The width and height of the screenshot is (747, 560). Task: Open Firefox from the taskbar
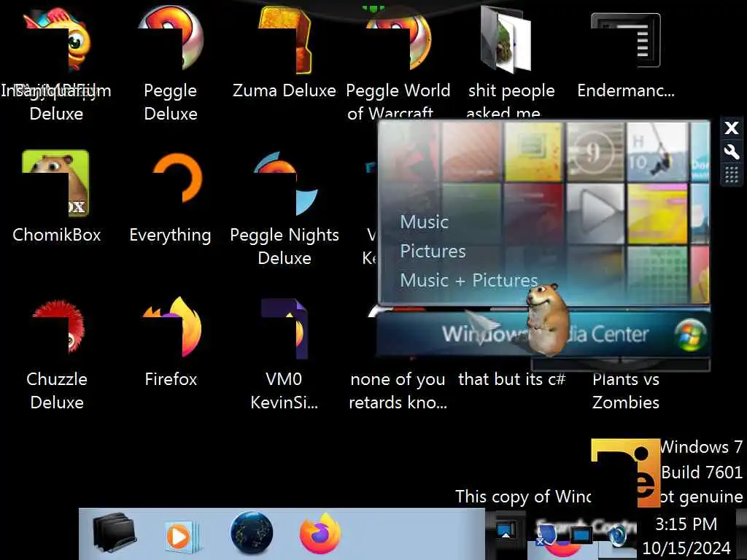(x=320, y=533)
